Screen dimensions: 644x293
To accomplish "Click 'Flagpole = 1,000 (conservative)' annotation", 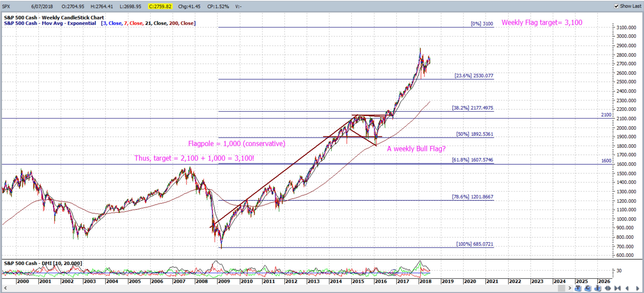I will click(x=237, y=144).
